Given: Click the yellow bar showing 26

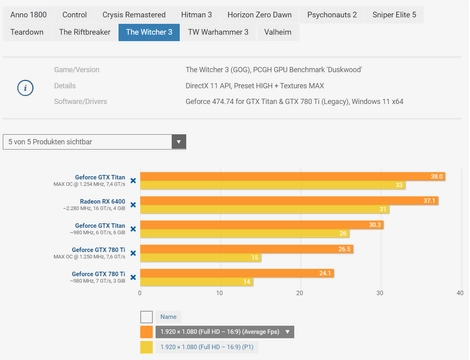Looking at the screenshot, I should [245, 234].
